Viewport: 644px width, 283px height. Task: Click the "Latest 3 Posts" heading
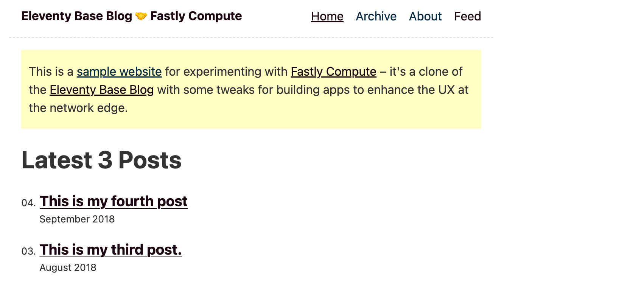tap(101, 160)
